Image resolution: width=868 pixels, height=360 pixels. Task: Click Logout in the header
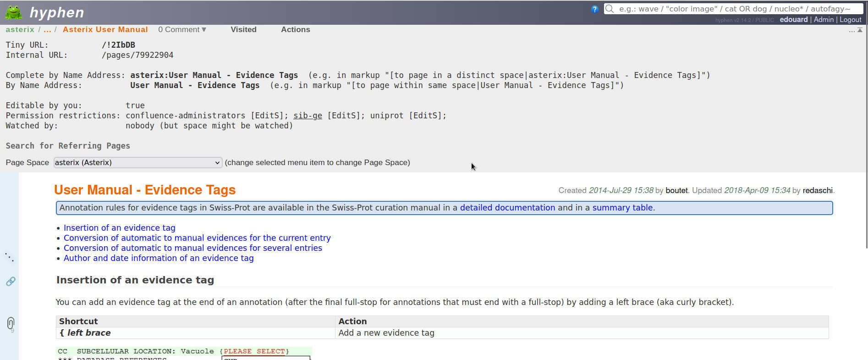click(x=851, y=20)
